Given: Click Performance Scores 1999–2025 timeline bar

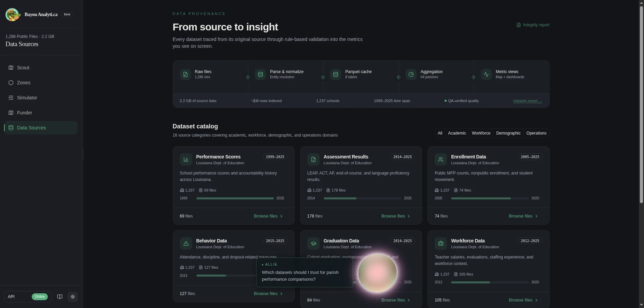Looking at the screenshot, I should pos(235,198).
